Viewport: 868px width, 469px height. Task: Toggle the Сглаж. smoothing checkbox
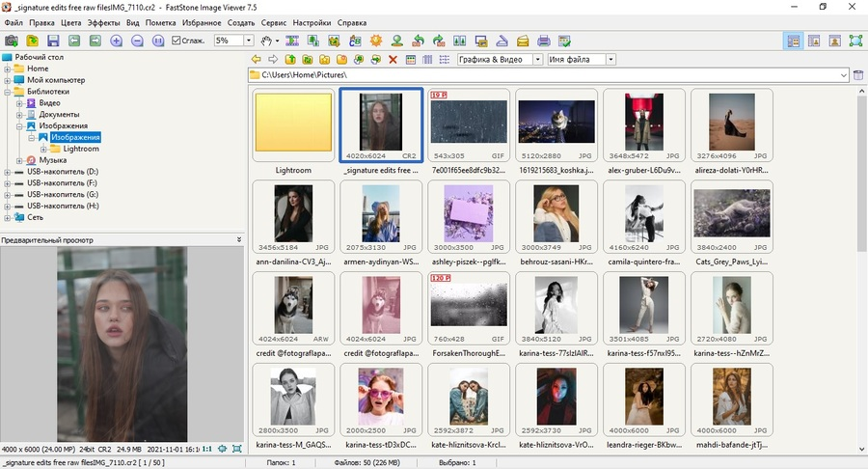176,41
